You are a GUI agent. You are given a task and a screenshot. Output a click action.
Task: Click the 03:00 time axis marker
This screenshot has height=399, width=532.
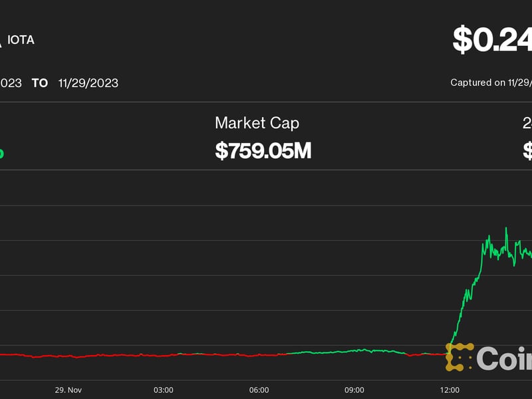coord(164,390)
